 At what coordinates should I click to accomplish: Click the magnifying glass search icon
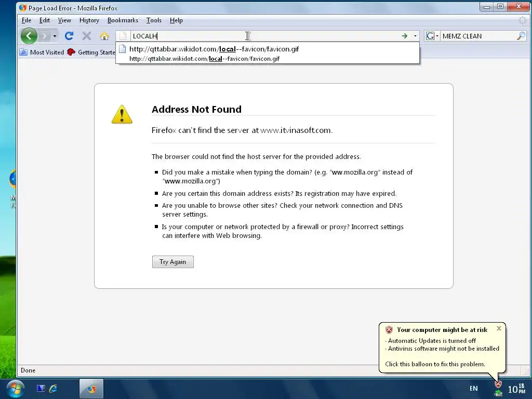click(521, 36)
